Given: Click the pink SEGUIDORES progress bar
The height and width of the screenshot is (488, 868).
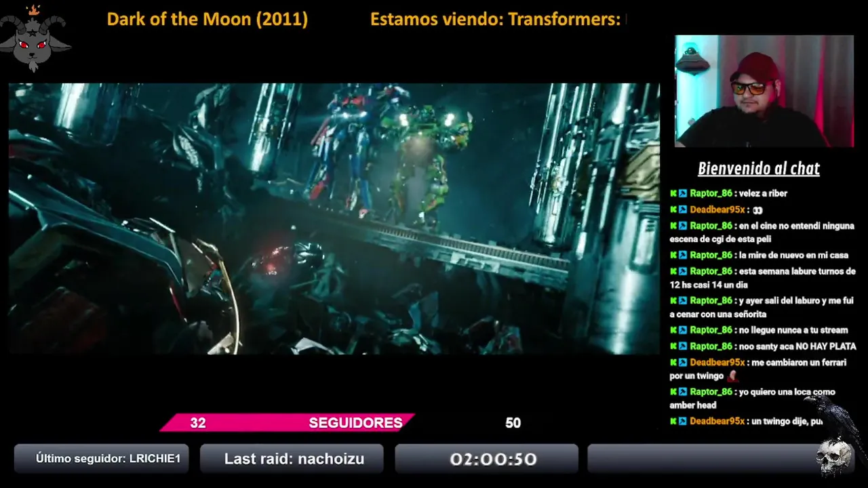Looking at the screenshot, I should tap(288, 423).
